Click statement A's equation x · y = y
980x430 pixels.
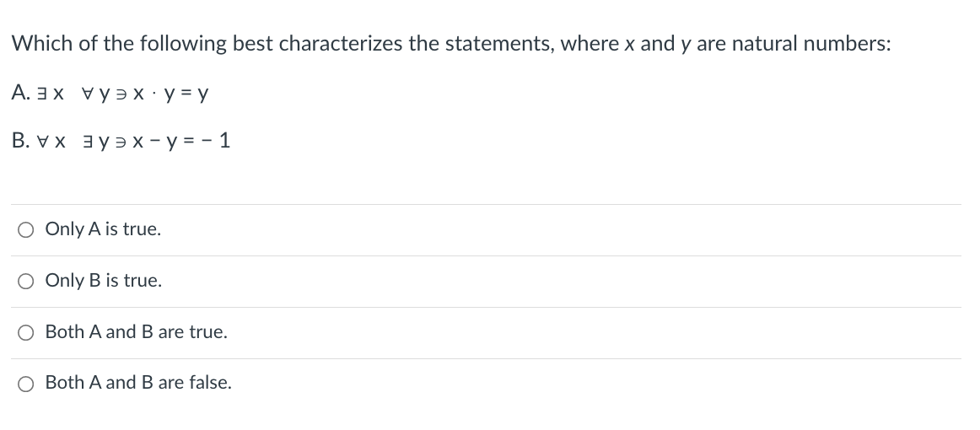coord(170,94)
